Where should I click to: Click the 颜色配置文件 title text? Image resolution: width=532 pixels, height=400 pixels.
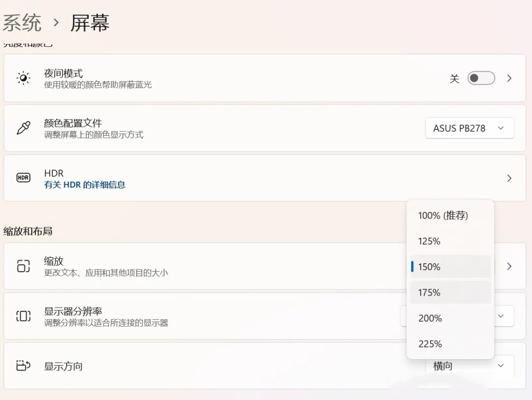pyautogui.click(x=73, y=123)
